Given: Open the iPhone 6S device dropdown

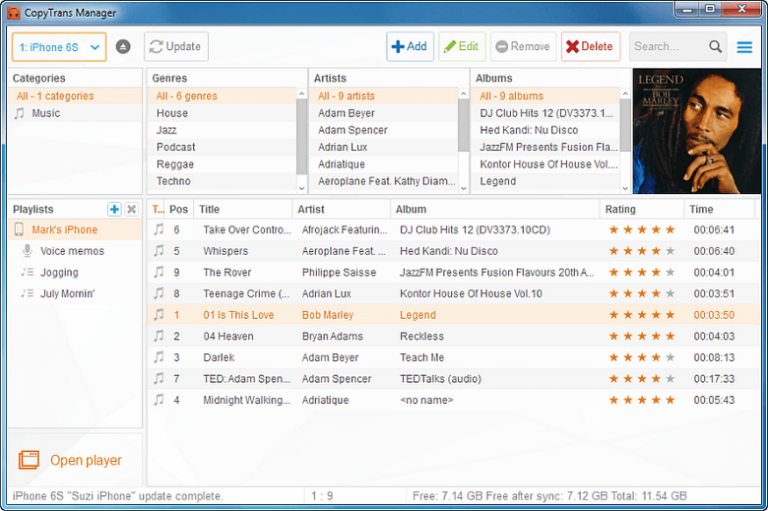Looking at the screenshot, I should click(59, 47).
